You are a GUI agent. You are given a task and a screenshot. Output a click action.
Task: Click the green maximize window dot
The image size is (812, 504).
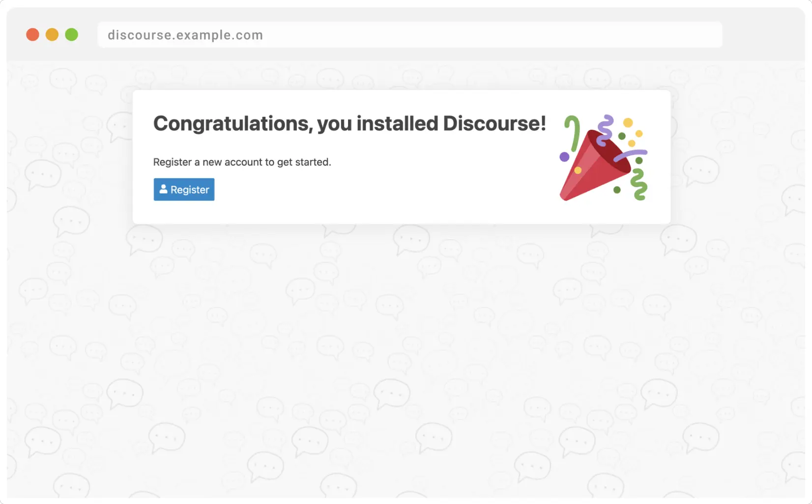pyautogui.click(x=72, y=35)
